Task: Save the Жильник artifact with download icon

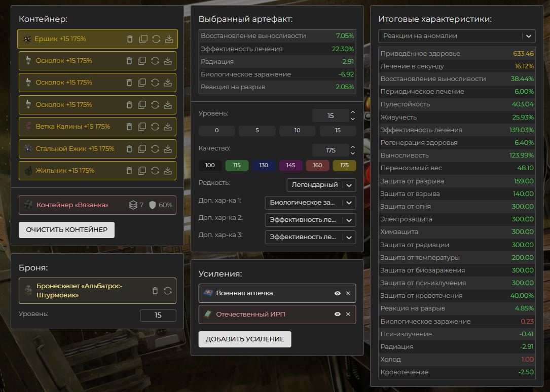Action: (x=168, y=171)
